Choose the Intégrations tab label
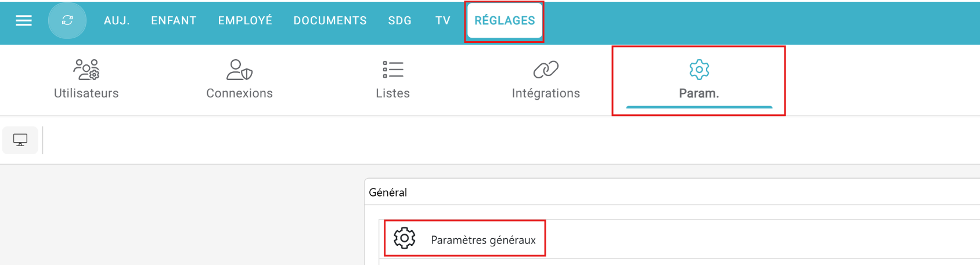980x265 pixels. [x=546, y=93]
